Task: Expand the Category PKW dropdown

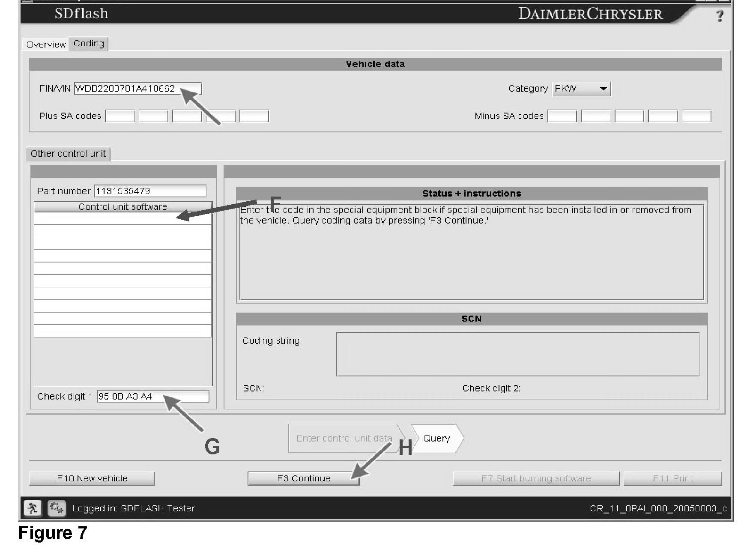Action: [581, 89]
